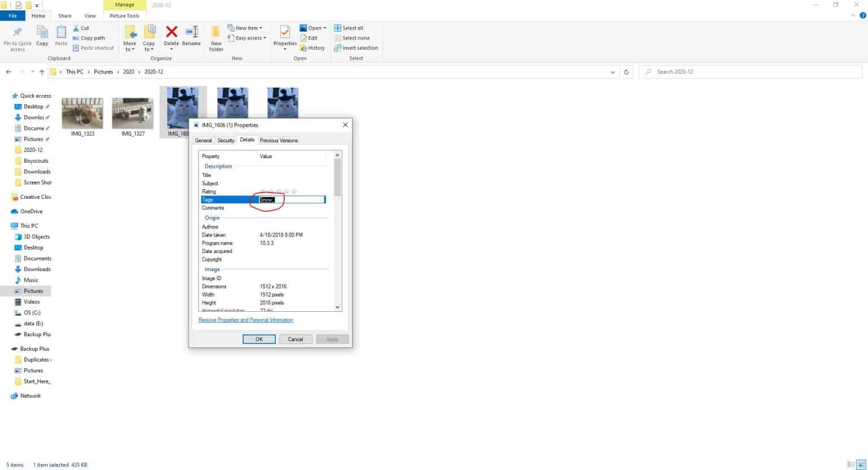
Task: Select the IMG_1327 thumbnail
Action: (x=132, y=111)
